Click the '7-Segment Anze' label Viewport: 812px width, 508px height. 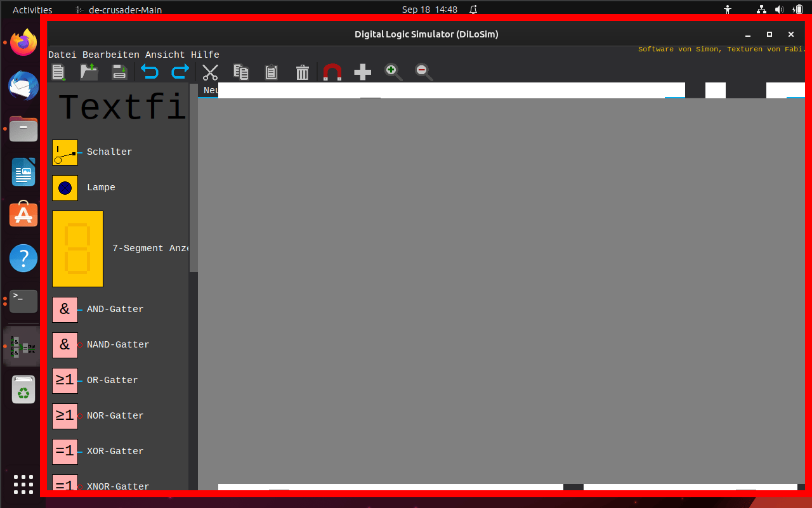tap(150, 249)
